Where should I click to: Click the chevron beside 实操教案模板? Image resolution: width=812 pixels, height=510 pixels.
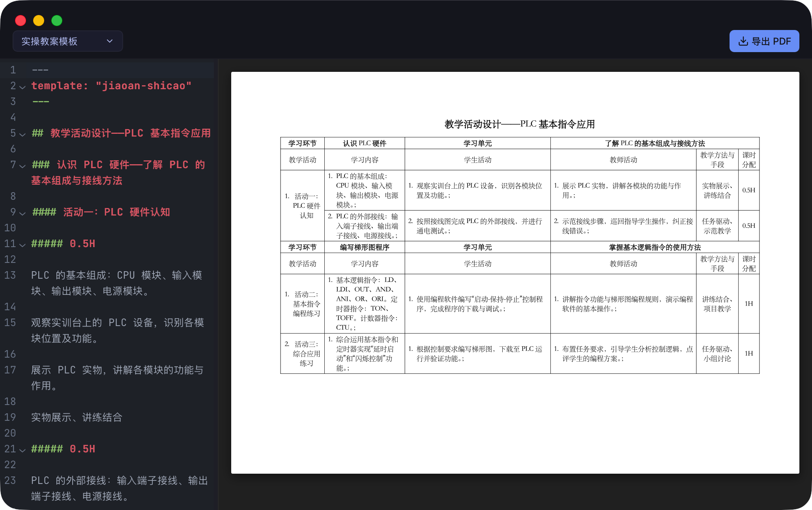(109, 41)
